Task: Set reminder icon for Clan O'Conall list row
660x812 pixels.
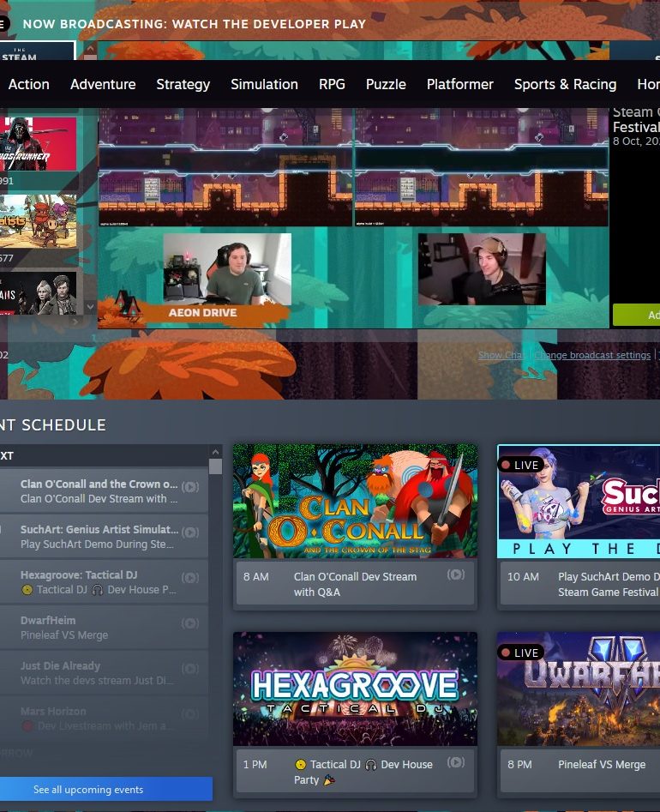Action: (x=190, y=487)
